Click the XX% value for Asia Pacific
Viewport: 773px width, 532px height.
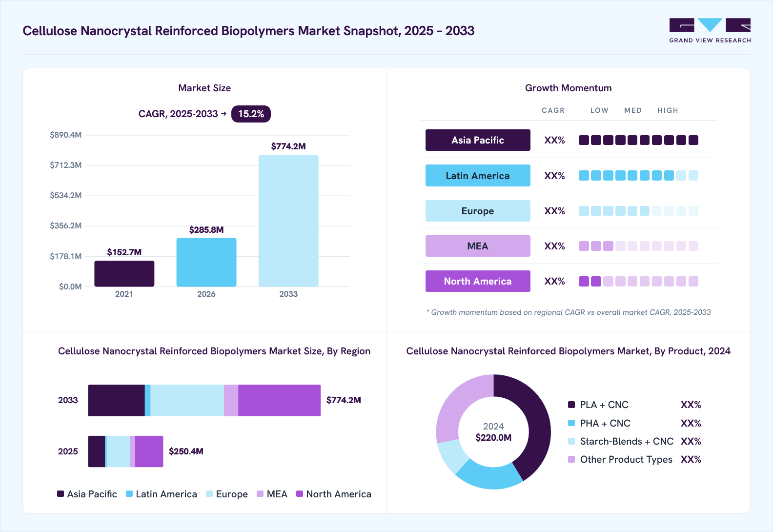pyautogui.click(x=554, y=140)
